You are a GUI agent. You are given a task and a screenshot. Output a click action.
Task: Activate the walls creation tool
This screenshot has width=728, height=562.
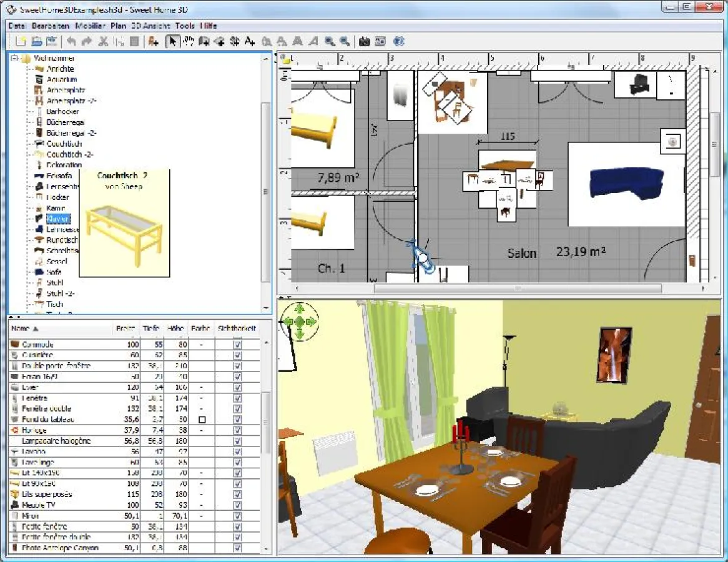pyautogui.click(x=204, y=41)
